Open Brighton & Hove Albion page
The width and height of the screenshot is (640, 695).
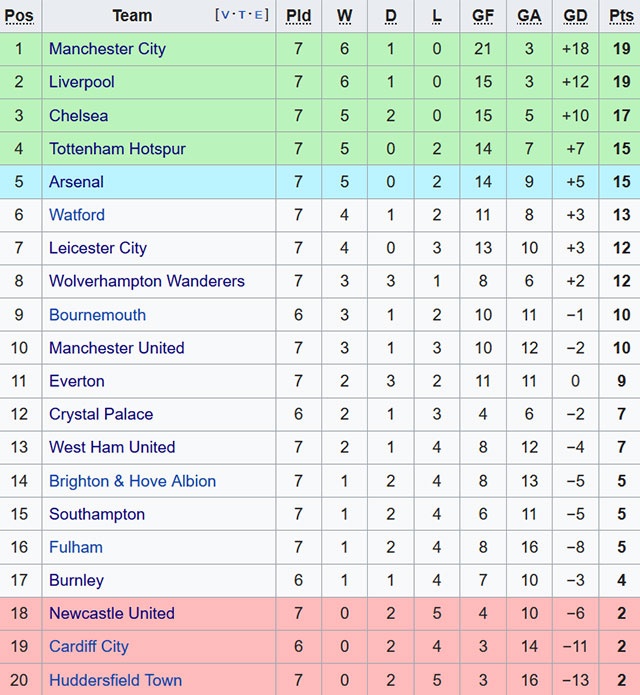(x=132, y=481)
